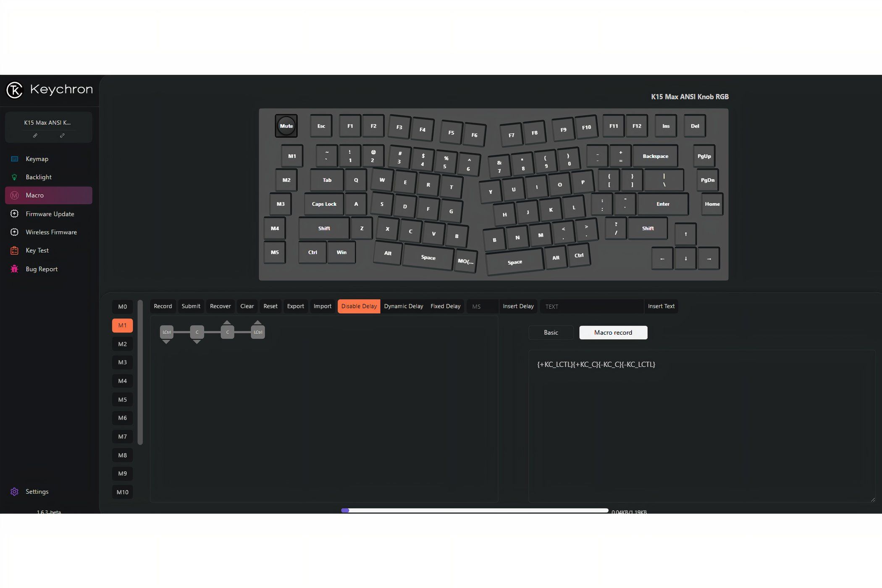Select the Fixed Delay tab
The image size is (882, 588).
coord(446,306)
